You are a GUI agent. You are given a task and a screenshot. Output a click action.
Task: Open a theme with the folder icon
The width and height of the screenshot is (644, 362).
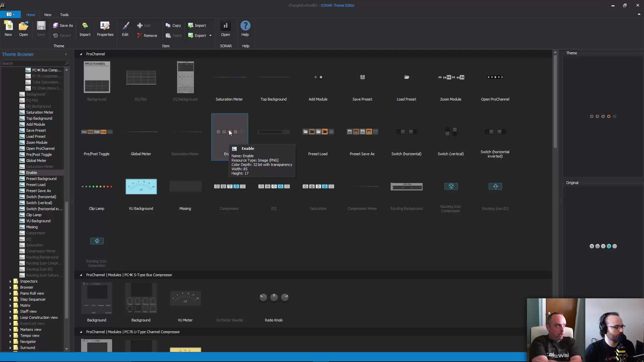coord(23,26)
